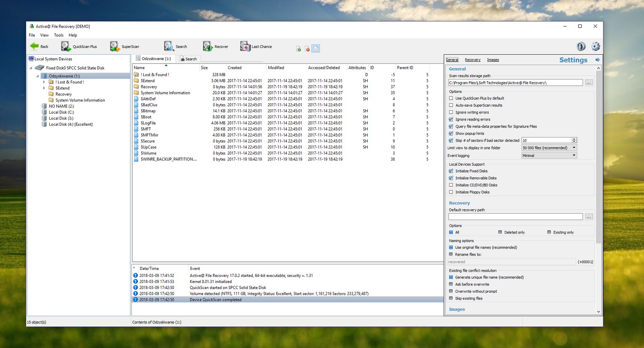Screen dimensions: 644x348
Task: Click $MFT file icon in list
Action: (137, 129)
